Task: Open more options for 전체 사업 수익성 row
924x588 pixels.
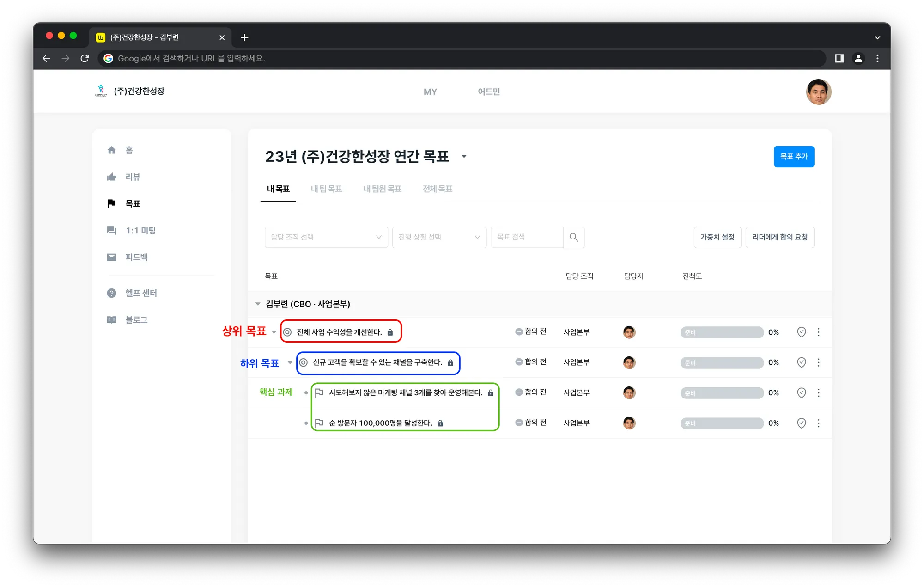Action: pos(819,332)
